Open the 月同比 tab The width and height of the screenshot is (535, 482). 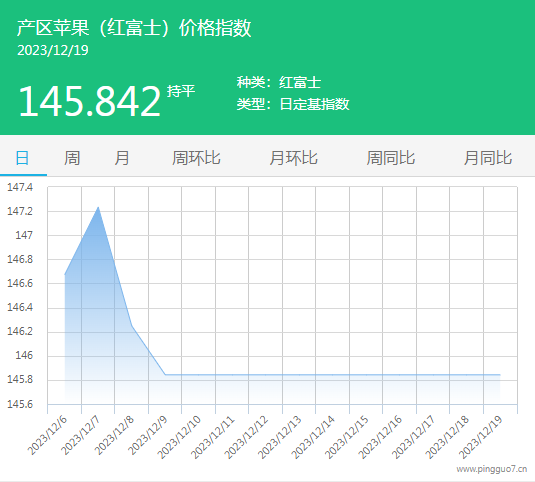pyautogui.click(x=488, y=158)
